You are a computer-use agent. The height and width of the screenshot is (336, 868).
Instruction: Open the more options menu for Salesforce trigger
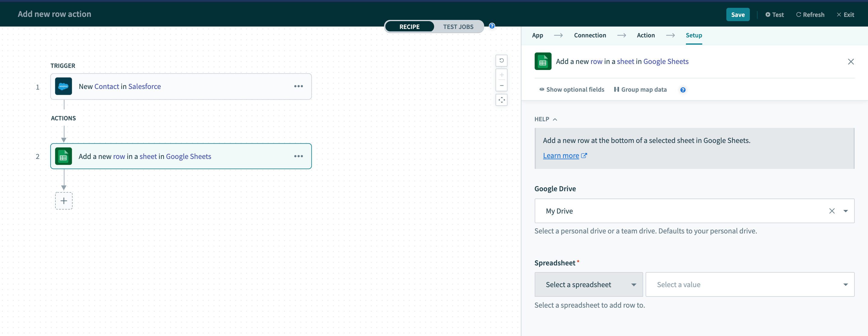[x=298, y=86]
